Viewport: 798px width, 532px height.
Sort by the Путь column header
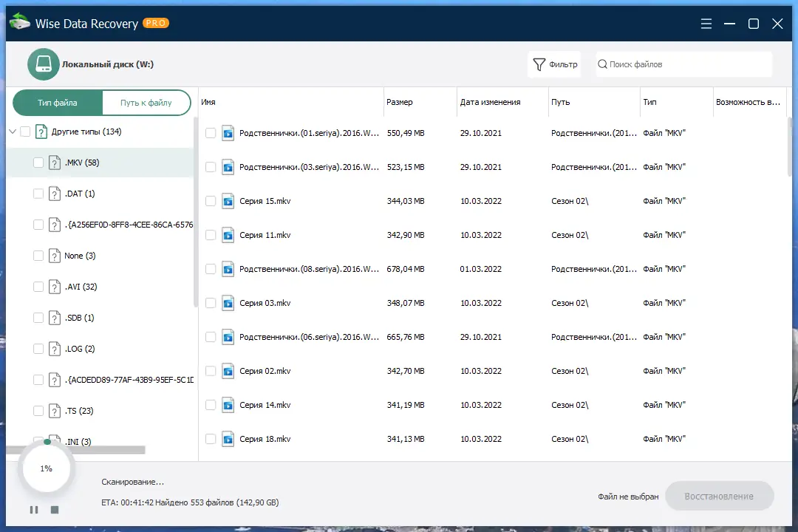[x=594, y=102]
